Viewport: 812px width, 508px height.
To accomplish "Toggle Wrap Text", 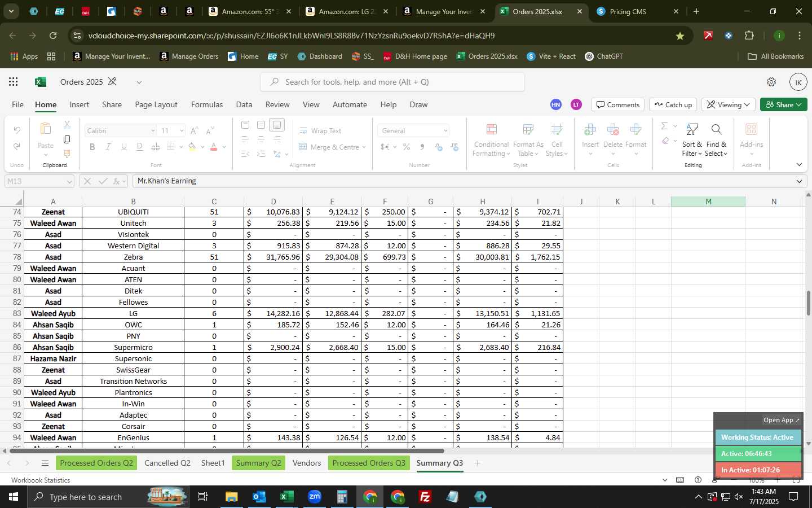I will pos(320,131).
